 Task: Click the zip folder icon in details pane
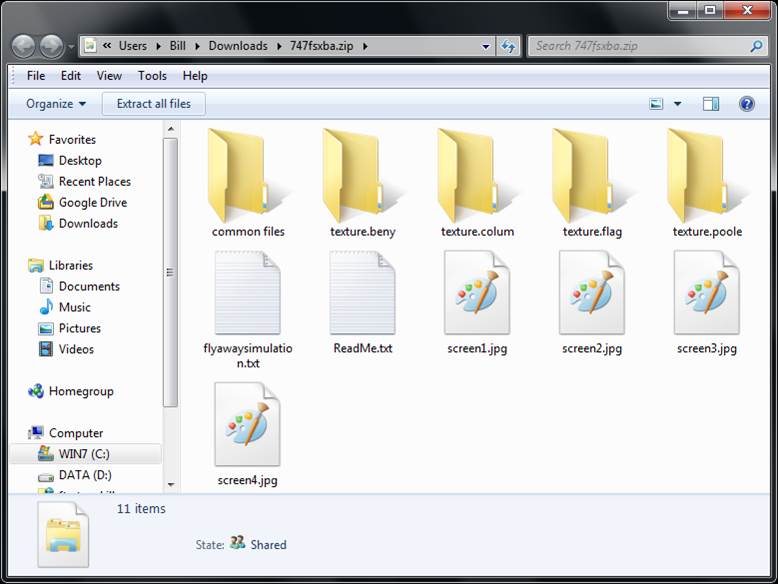pos(63,534)
